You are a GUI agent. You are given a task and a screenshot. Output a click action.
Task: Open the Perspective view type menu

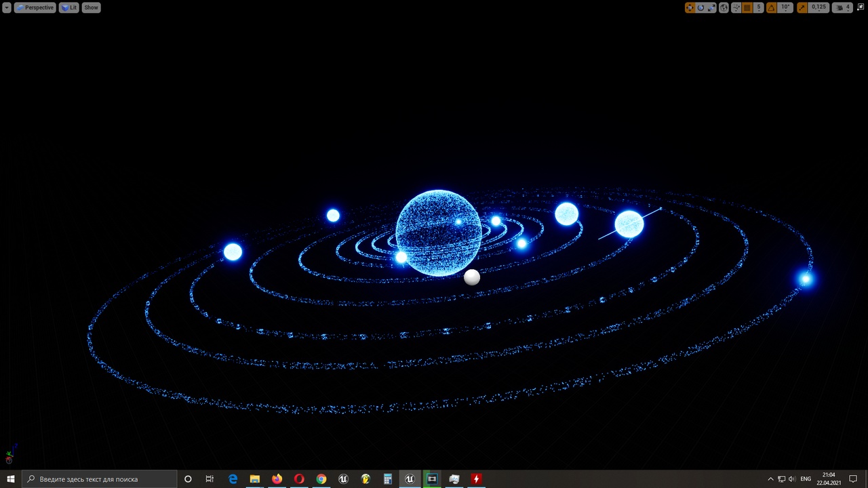click(x=35, y=7)
